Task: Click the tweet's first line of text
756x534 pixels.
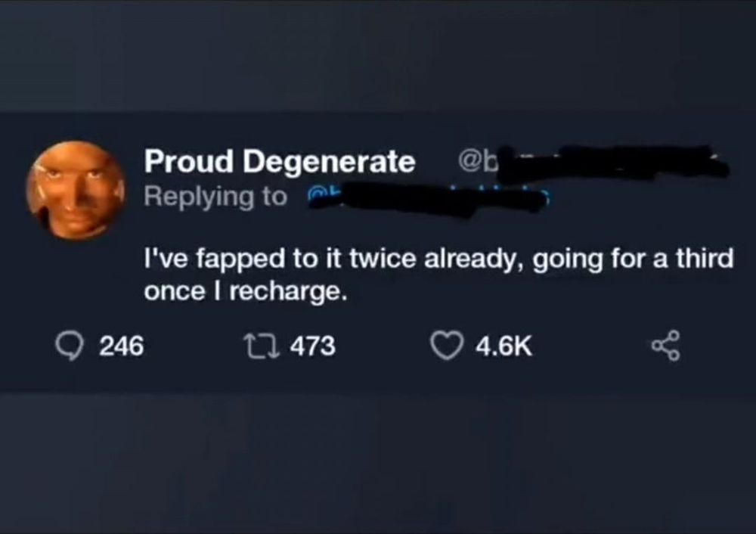Action: pos(438,259)
